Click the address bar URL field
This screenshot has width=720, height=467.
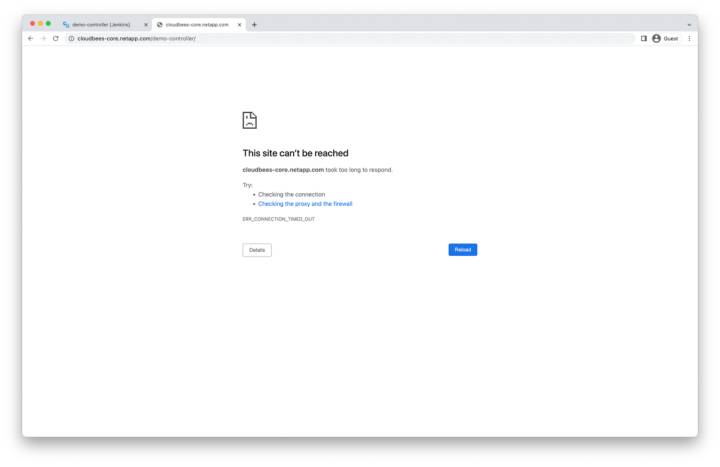[x=300, y=38]
